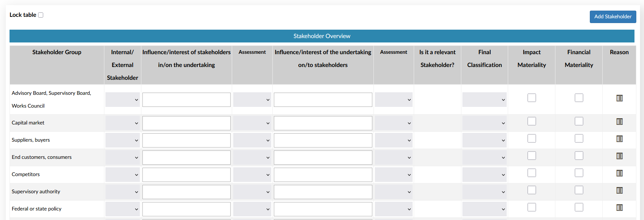Open Final Classification dropdown for Suppliers, buyers
Viewport: 644px width, 220px height.
pos(484,140)
